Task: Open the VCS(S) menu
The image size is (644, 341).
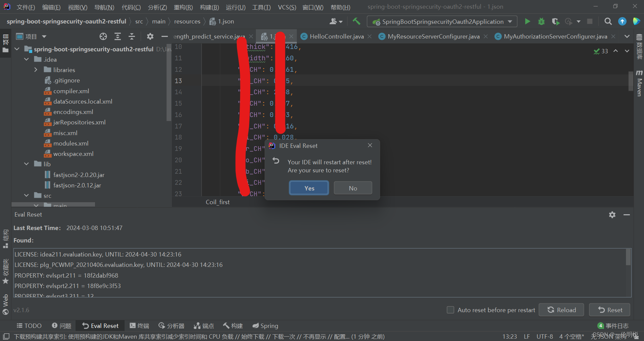Action: 286,7
